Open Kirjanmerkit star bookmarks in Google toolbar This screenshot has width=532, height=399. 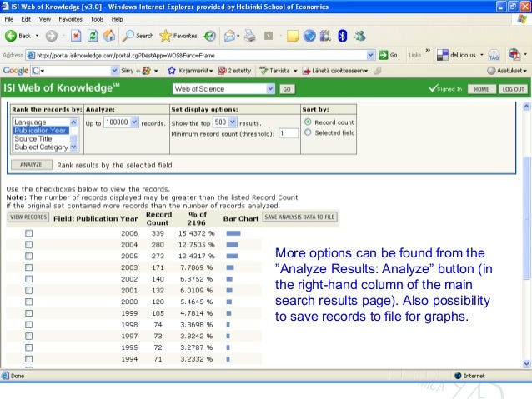[172, 71]
